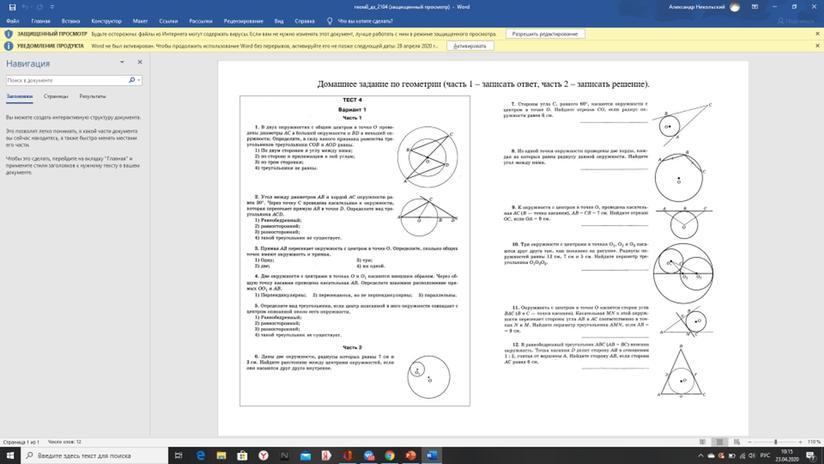Close the protected view yellow bar
Screen dimensions: 824x464
pos(817,34)
